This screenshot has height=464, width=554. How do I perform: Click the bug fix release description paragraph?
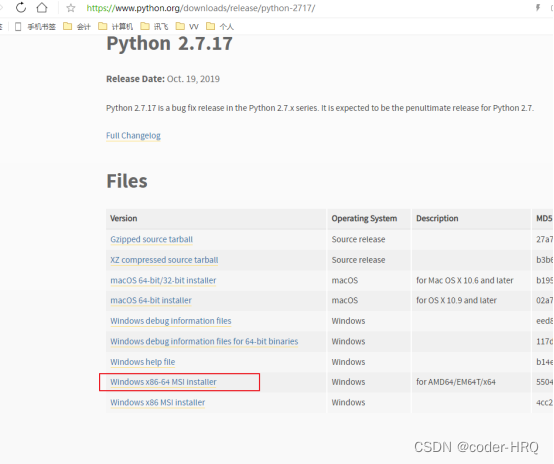tap(320, 108)
